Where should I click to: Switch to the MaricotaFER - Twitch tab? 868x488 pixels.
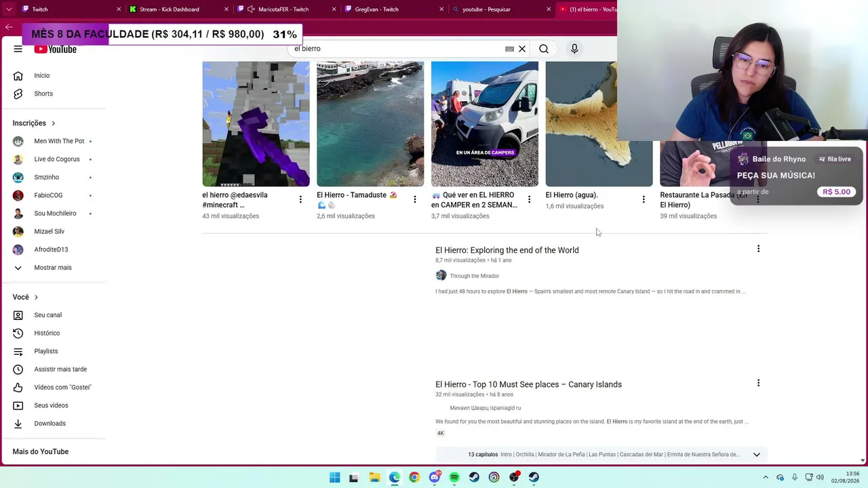tap(287, 9)
